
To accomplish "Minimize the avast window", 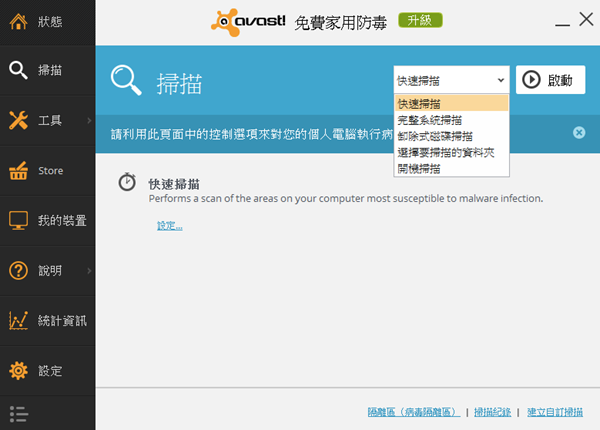I will (x=562, y=25).
